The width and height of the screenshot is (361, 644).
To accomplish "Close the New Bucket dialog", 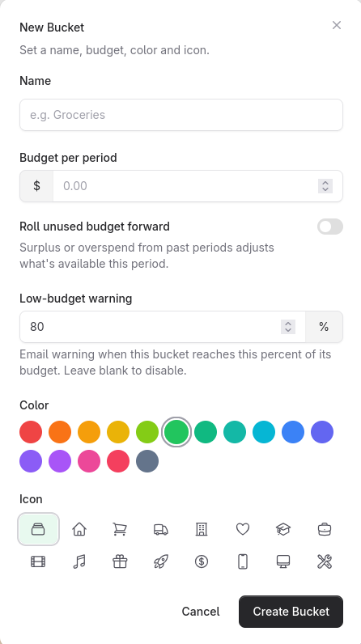I will pyautogui.click(x=337, y=25).
